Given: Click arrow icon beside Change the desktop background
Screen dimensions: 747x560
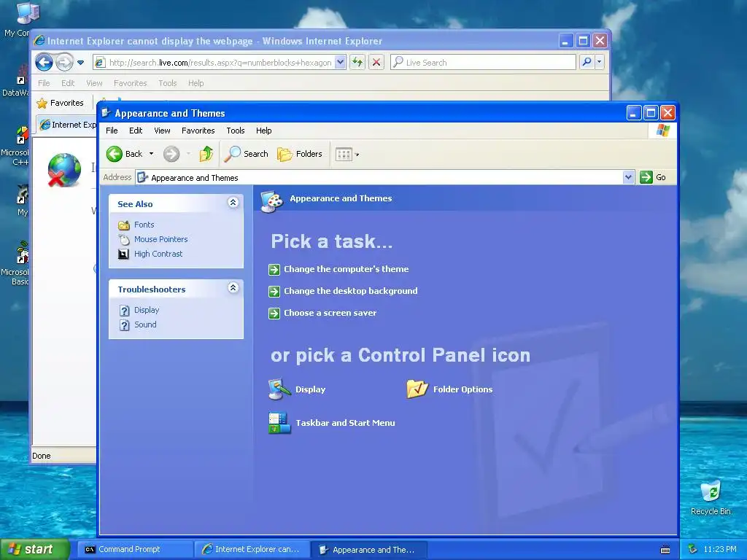Looking at the screenshot, I should coord(274,292).
